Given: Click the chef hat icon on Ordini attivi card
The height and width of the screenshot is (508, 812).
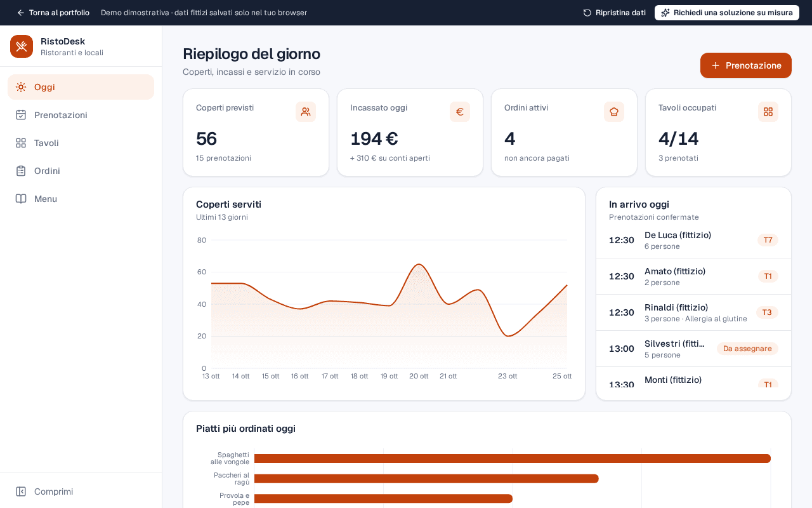Looking at the screenshot, I should (x=614, y=112).
